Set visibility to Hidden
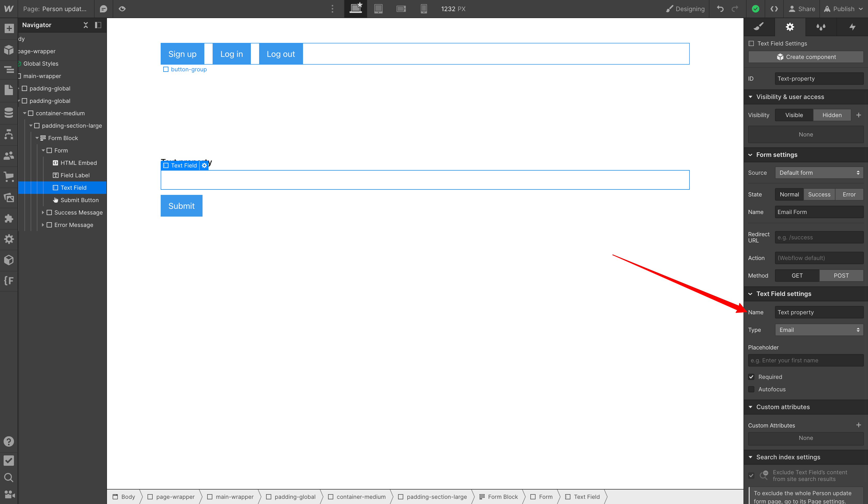This screenshot has height=504, width=868. click(832, 115)
